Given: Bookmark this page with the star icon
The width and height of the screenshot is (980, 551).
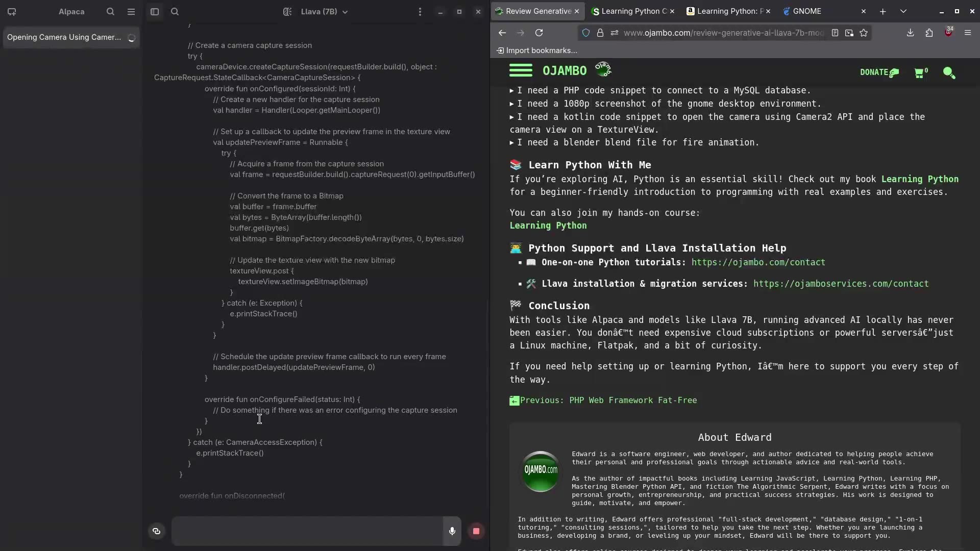Looking at the screenshot, I should tap(864, 33).
